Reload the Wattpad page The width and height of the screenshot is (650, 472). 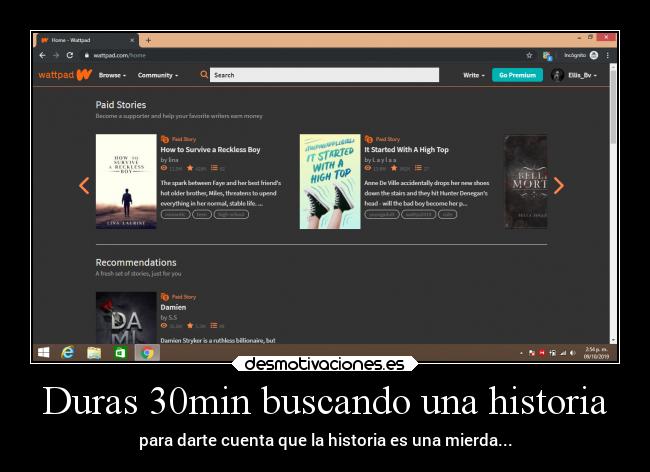click(x=70, y=55)
